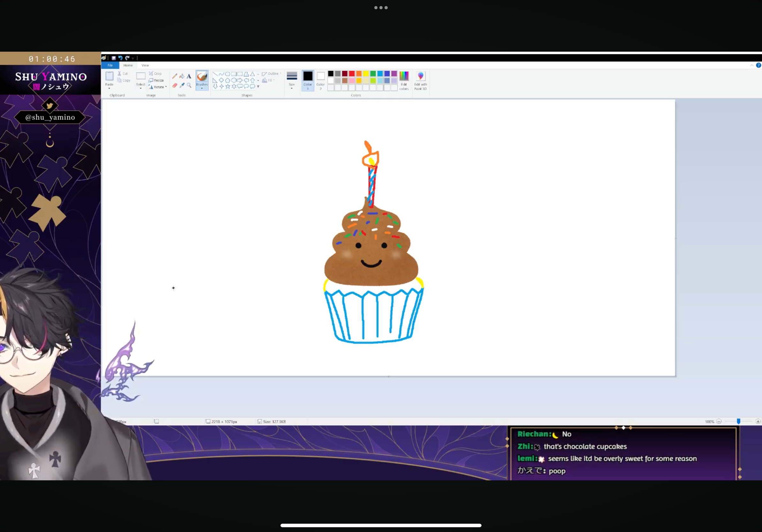Open the Brushes dropdown
Image resolution: width=762 pixels, height=532 pixels.
[202, 88]
